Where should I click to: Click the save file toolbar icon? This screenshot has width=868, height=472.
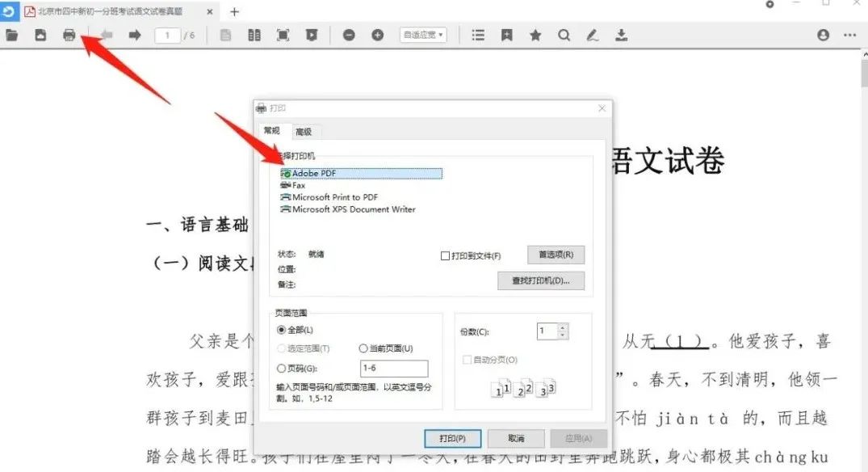pyautogui.click(x=40, y=36)
